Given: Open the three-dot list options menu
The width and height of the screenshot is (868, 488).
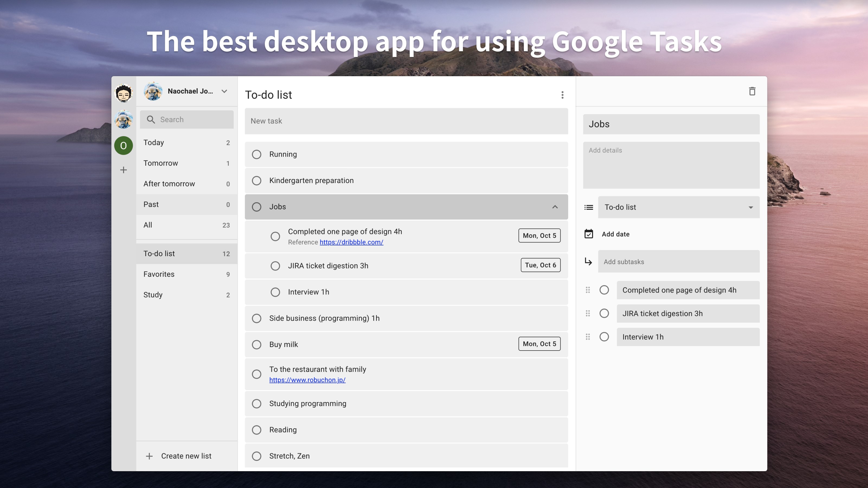Looking at the screenshot, I should click(x=562, y=95).
